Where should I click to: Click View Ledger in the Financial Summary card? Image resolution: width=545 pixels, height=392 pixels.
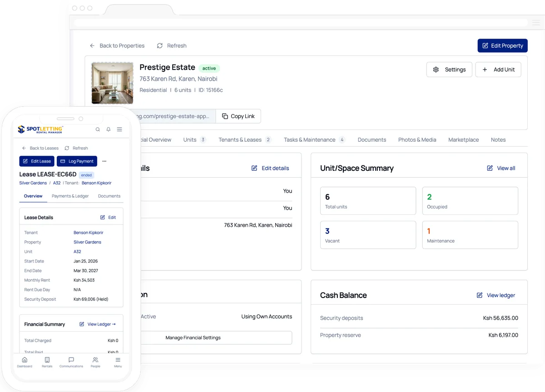[98, 324]
